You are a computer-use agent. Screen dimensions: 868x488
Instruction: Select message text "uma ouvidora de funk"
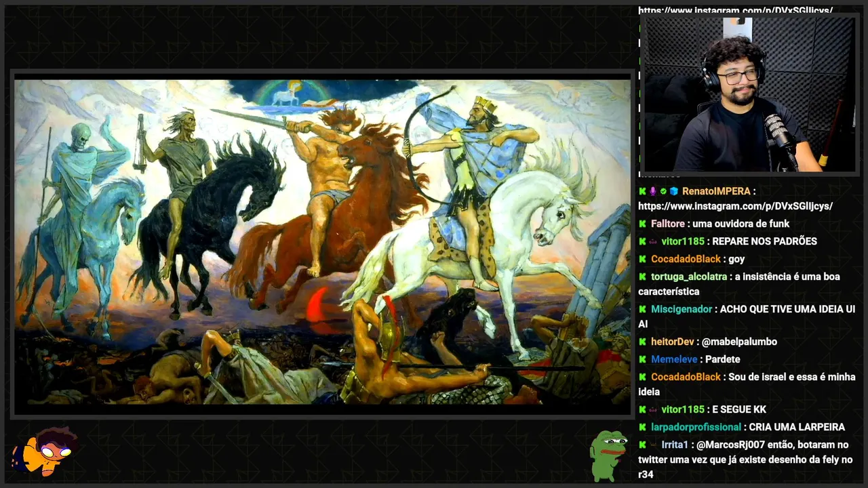point(741,224)
